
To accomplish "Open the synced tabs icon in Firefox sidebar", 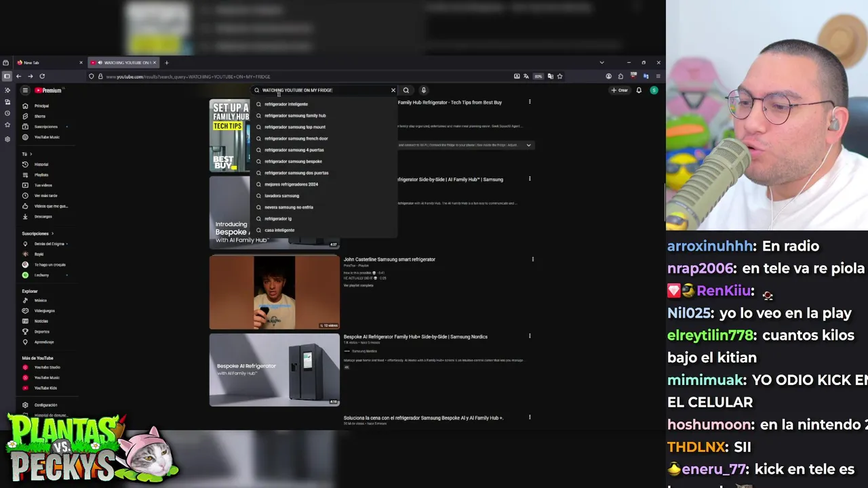I will (7, 102).
